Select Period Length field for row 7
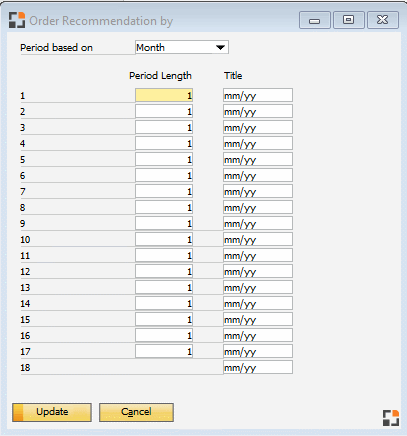 164,191
